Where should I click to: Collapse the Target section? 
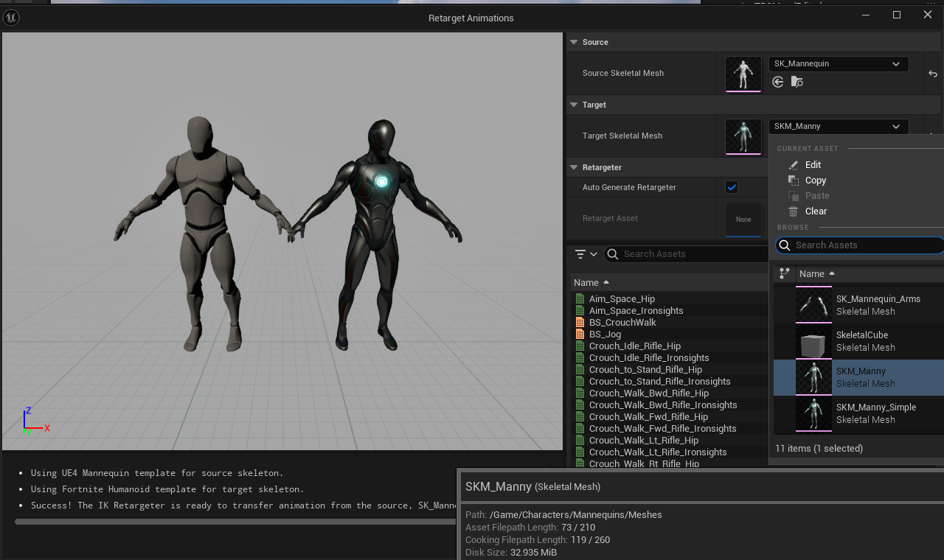[x=573, y=105]
